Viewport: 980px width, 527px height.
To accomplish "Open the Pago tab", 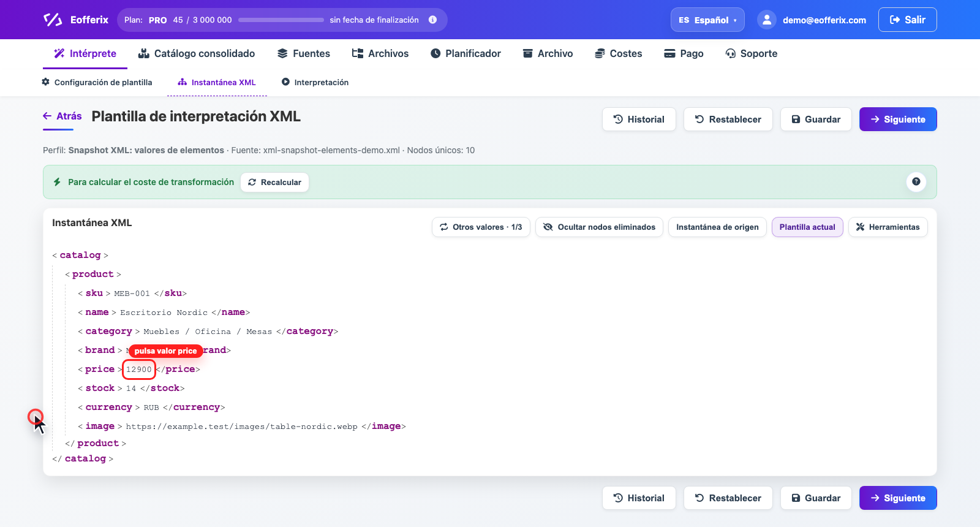I will click(684, 53).
